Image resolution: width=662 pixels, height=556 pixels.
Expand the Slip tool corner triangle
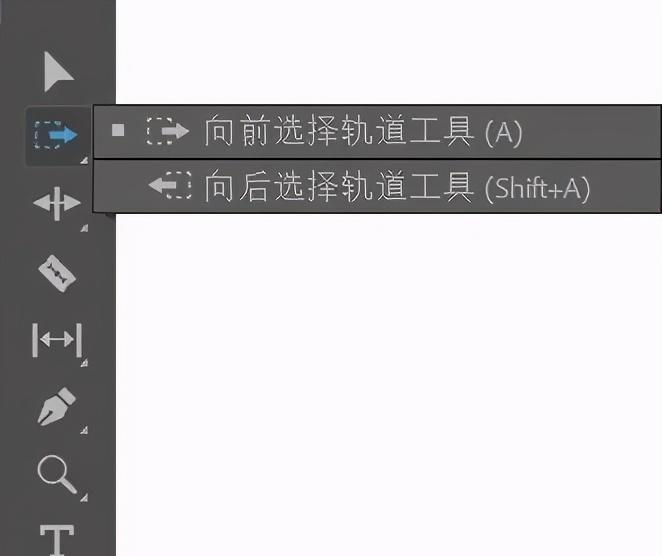tap(84, 363)
